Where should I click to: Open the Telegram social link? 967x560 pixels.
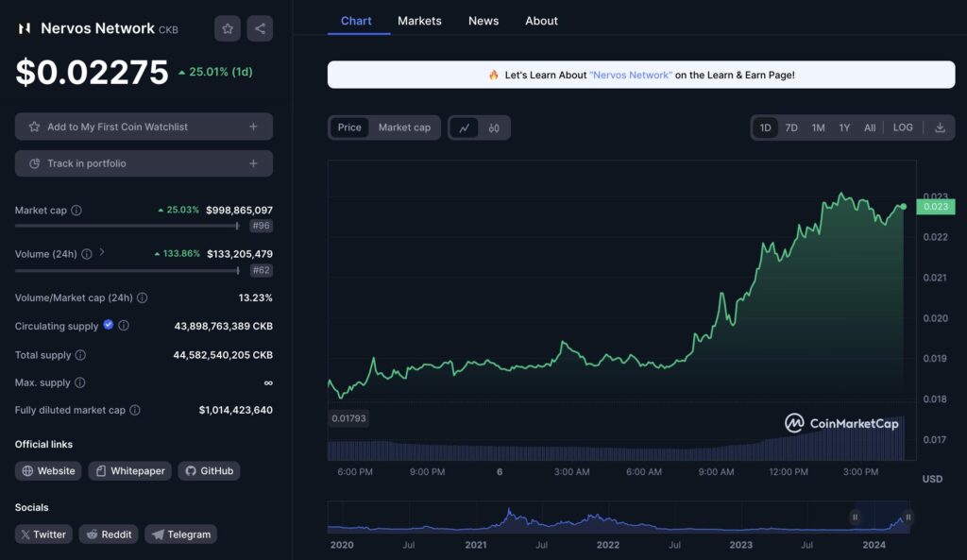[x=181, y=535]
